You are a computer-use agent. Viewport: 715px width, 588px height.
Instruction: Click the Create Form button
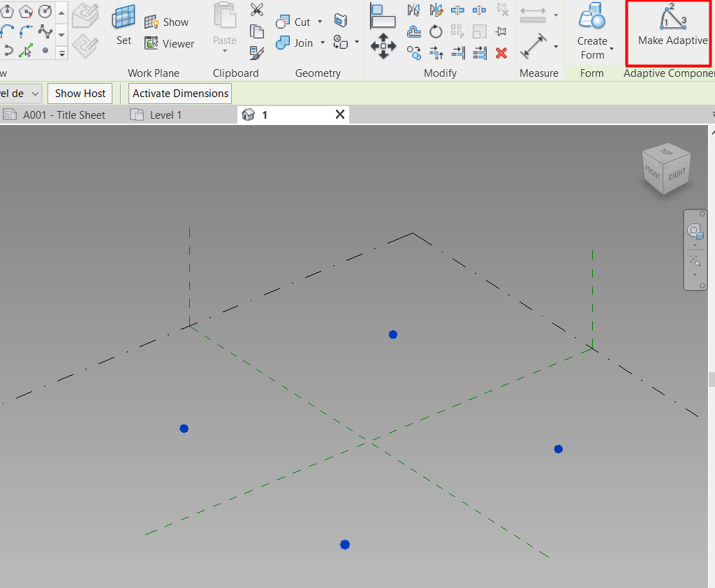(x=592, y=32)
